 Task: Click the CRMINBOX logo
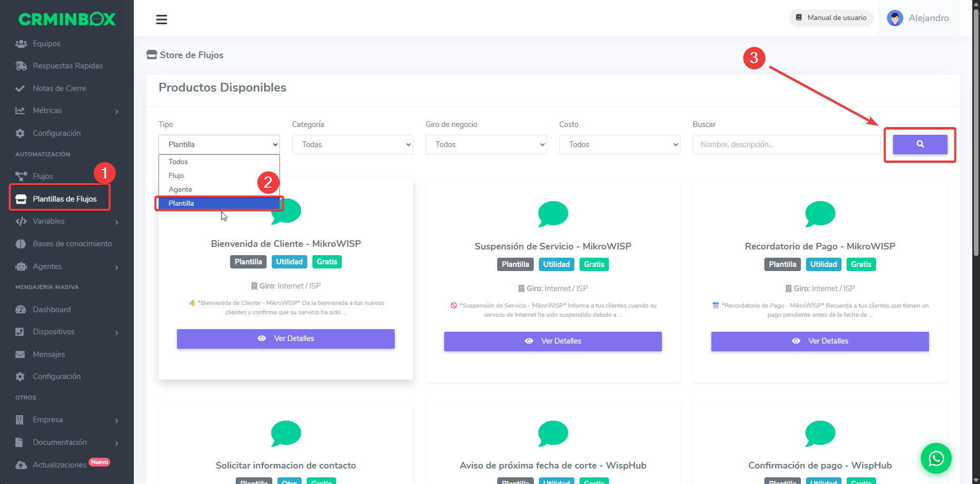coord(67,19)
